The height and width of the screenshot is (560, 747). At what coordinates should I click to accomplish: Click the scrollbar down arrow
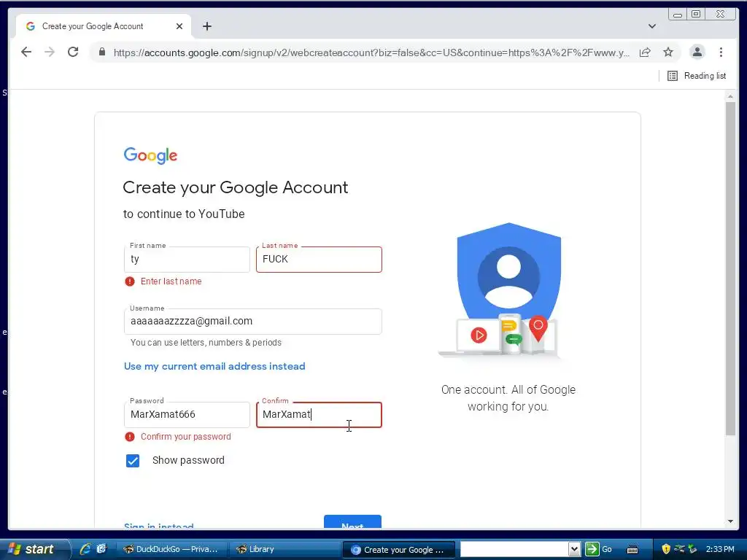(730, 521)
